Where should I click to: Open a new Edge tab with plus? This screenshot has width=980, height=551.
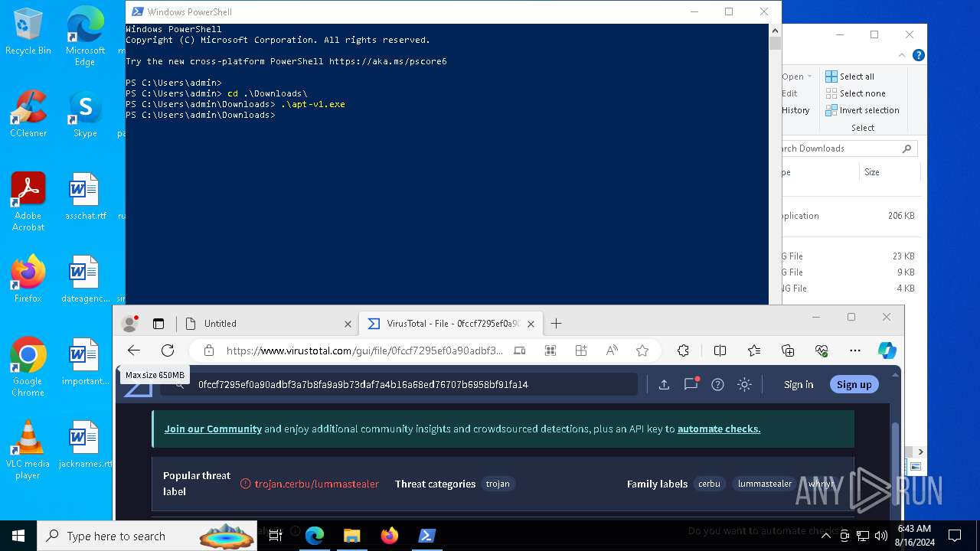[x=556, y=324]
